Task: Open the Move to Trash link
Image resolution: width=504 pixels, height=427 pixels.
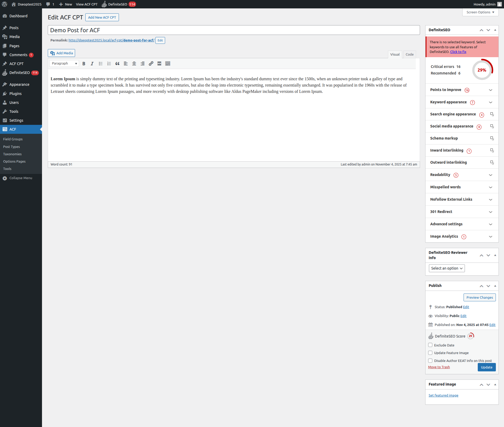Action: point(439,367)
